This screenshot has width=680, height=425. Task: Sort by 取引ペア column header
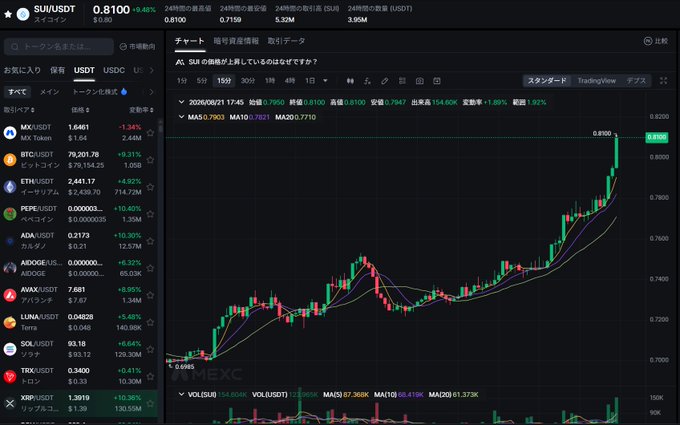(x=19, y=110)
